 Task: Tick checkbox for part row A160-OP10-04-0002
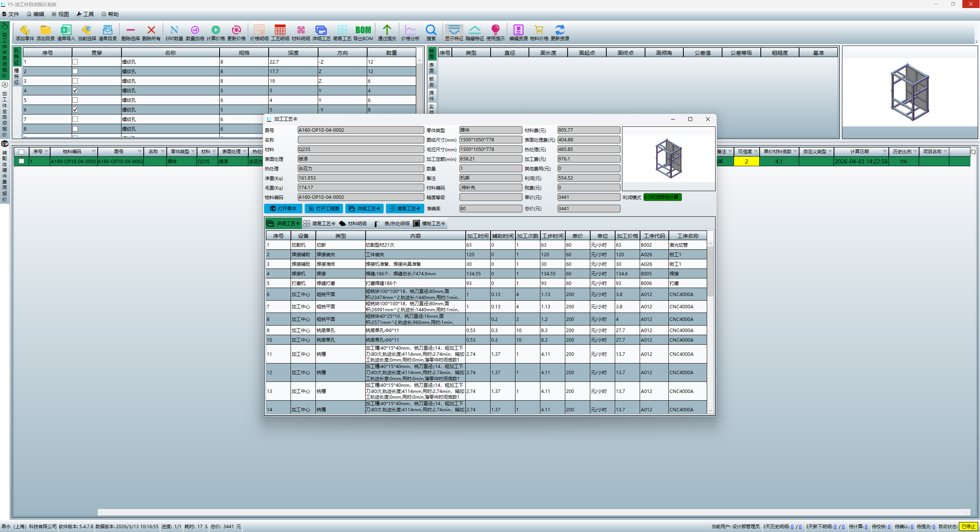coord(21,161)
